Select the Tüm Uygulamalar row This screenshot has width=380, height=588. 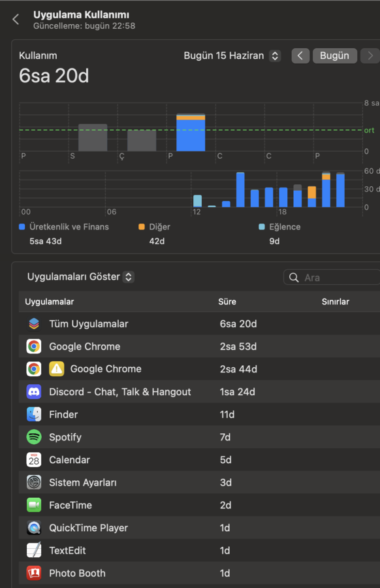199,324
